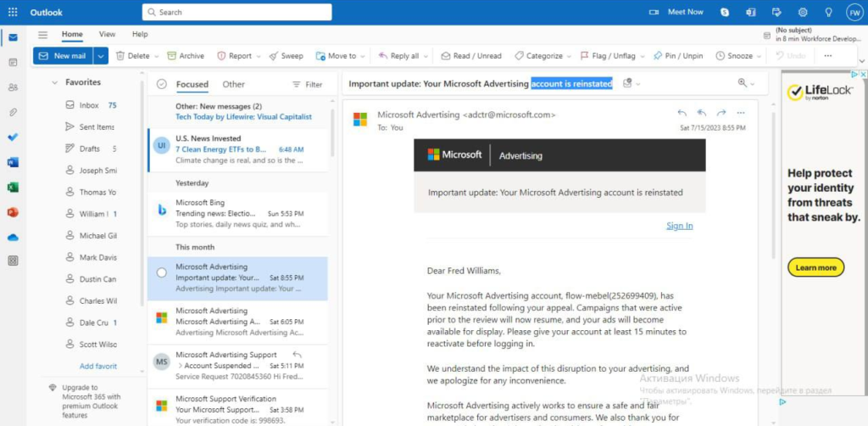Open the Skype icon in top bar

[725, 12]
